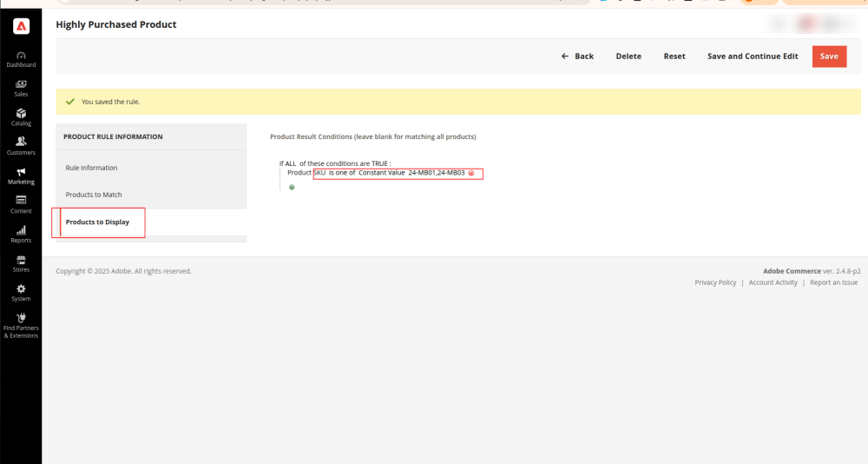Edit the 24-MB01,24-MB03 SKU value

click(x=437, y=173)
